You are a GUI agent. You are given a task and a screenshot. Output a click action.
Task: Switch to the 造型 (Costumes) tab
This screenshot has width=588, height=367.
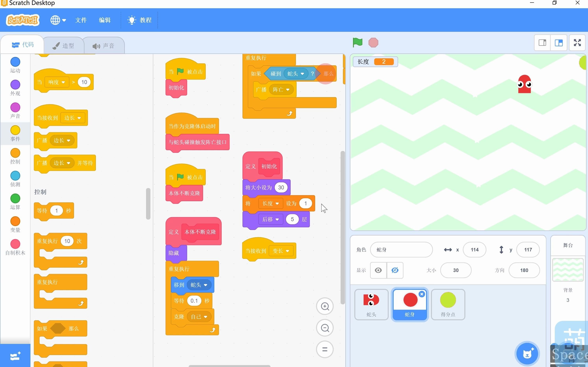(64, 45)
